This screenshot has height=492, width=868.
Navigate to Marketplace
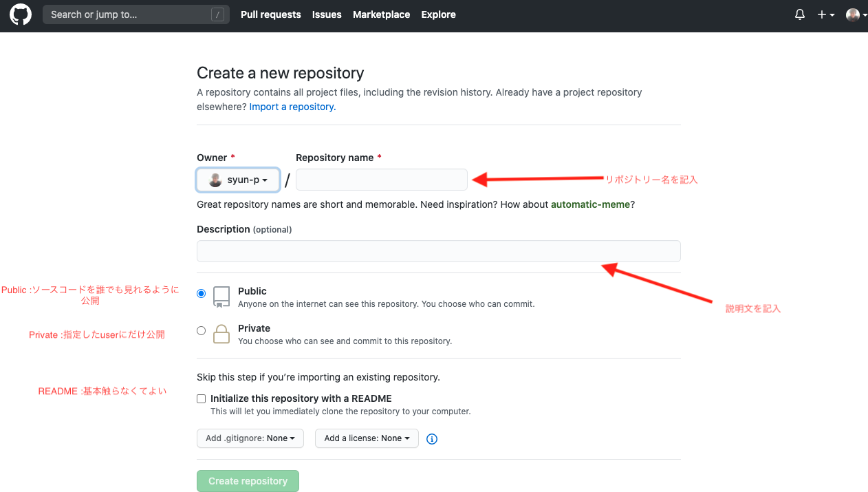[382, 14]
